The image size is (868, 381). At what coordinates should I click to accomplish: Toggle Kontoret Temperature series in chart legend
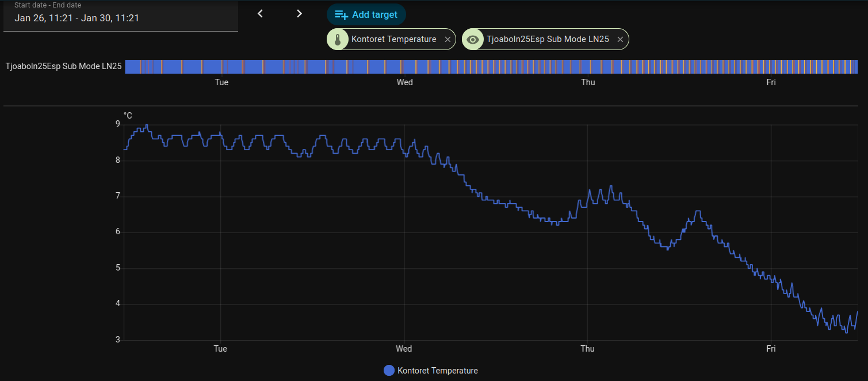click(437, 371)
